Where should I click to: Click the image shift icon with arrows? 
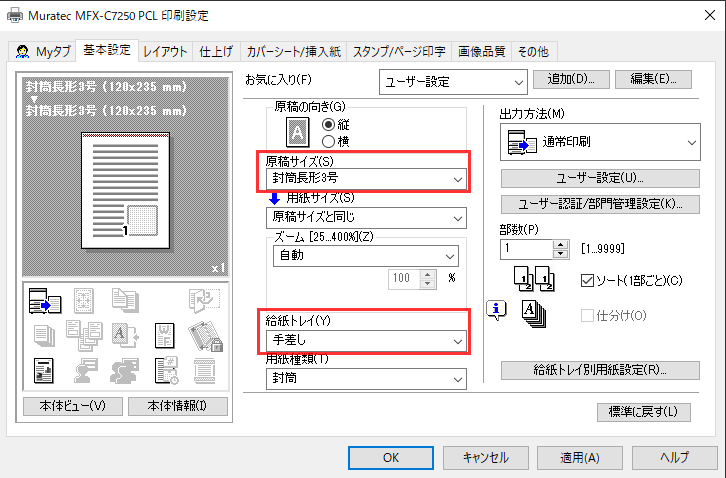pos(84,301)
